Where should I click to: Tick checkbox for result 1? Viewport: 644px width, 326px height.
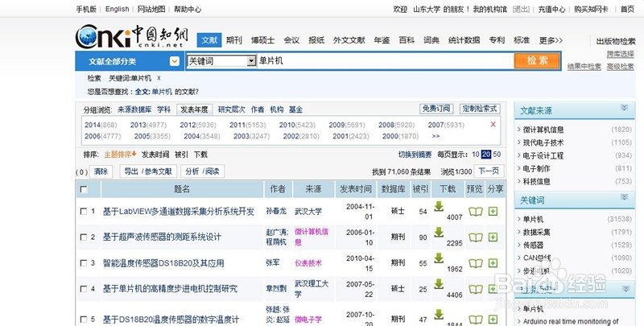[84, 212]
